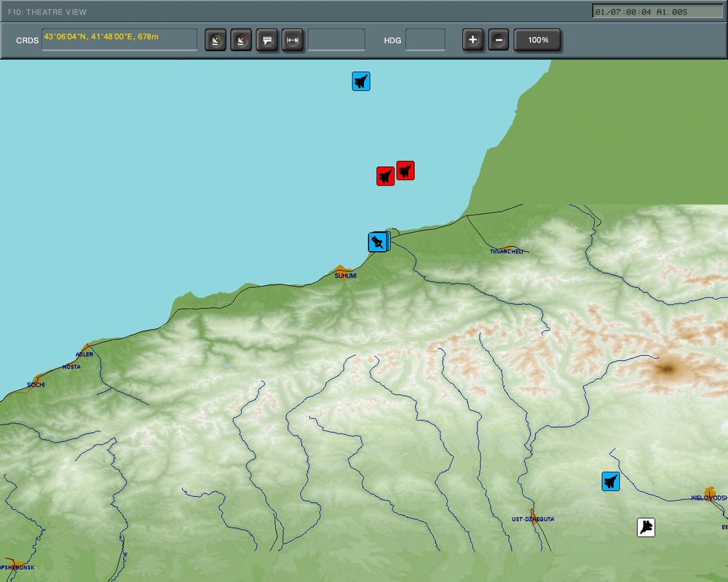Image resolution: width=728 pixels, height=582 pixels.
Task: Click the HDG label text
Action: [392, 41]
